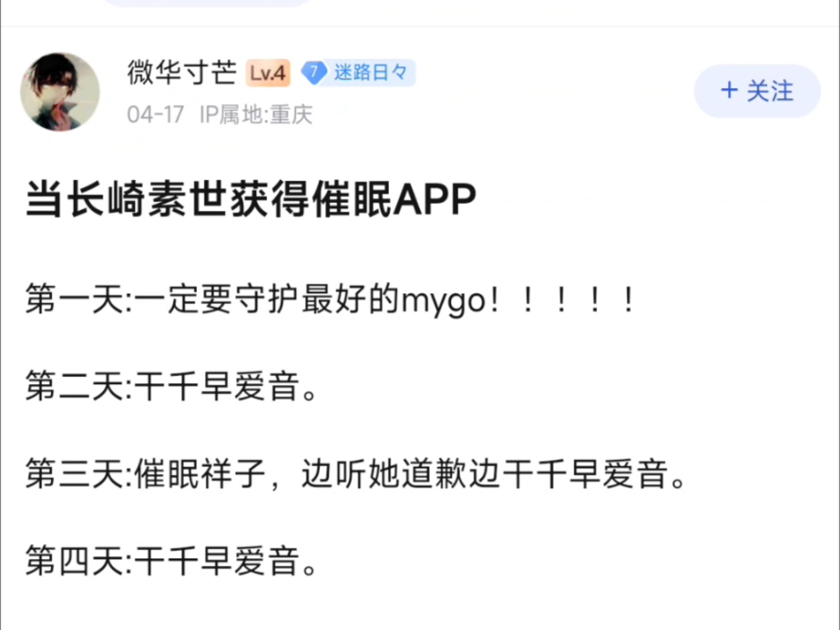Open the 迷路日々 fan medal label

[370, 72]
